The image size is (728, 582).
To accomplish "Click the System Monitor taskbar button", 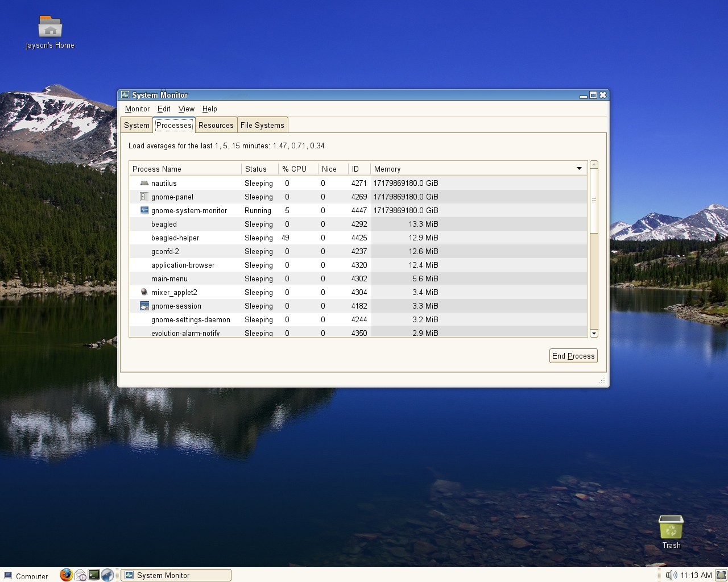I will (x=176, y=575).
